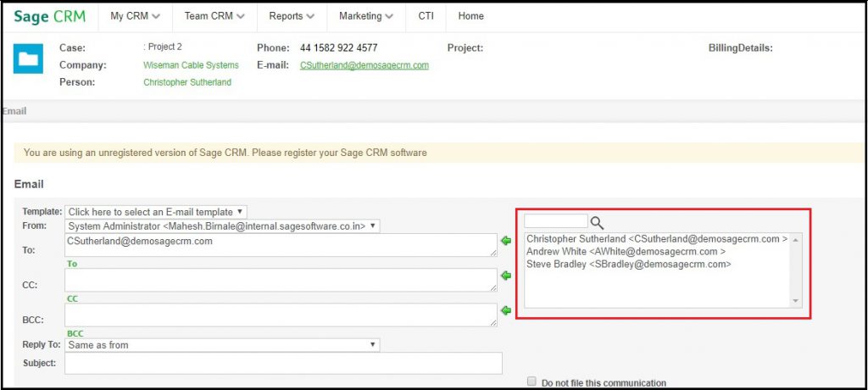The width and height of the screenshot is (868, 390).
Task: Click into the Subject field
Action: coord(283,364)
